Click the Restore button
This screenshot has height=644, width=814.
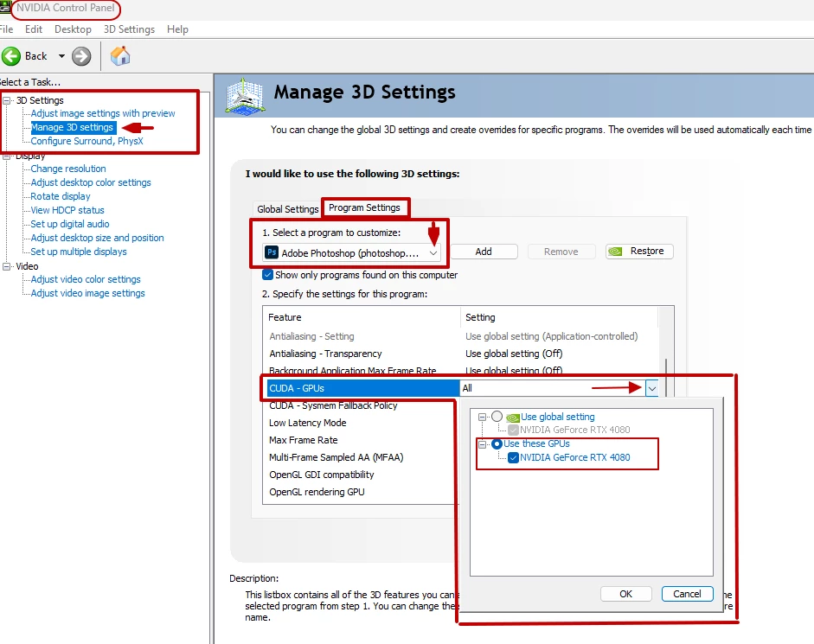click(x=639, y=252)
